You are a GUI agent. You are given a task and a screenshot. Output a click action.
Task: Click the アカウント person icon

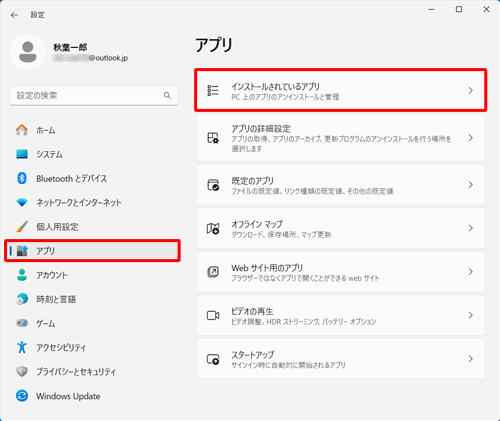click(22, 275)
